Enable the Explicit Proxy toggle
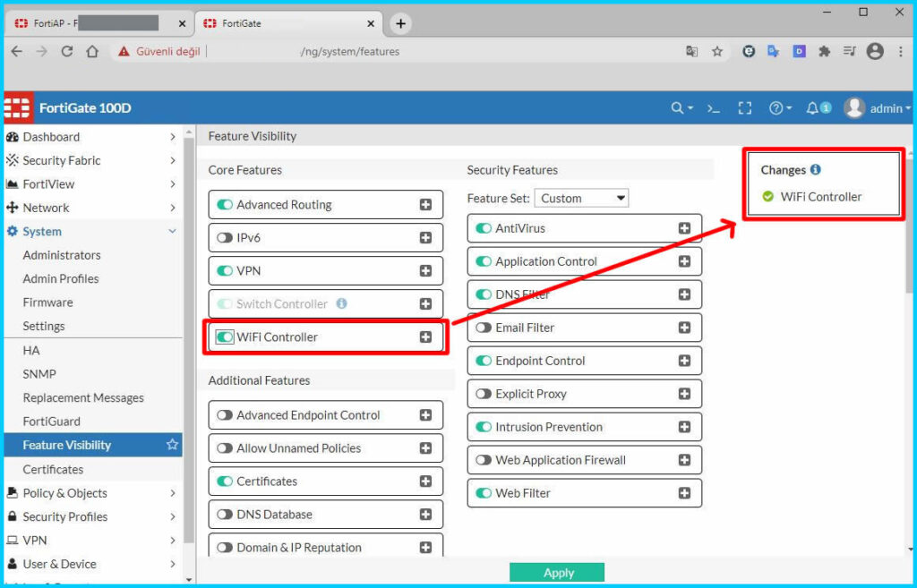Screen dimensions: 917x588 (484, 394)
